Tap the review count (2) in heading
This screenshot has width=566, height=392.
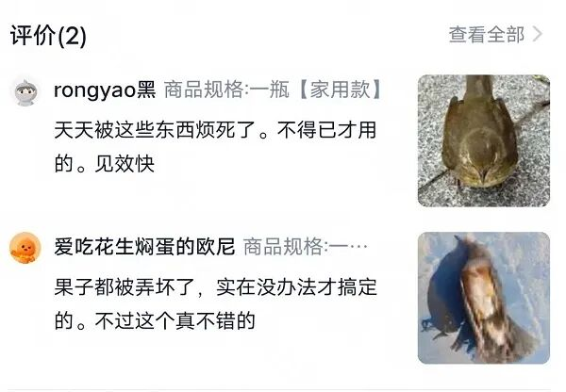click(x=72, y=36)
